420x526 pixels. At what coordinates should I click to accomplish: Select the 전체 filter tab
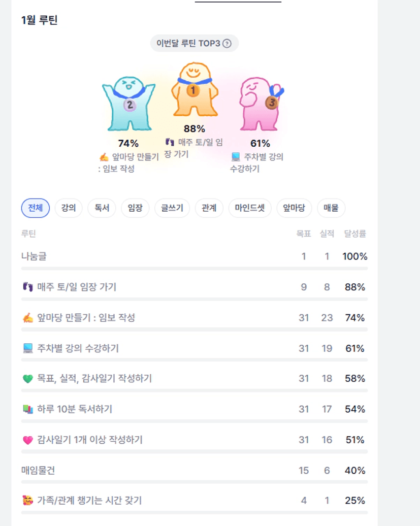click(x=36, y=208)
